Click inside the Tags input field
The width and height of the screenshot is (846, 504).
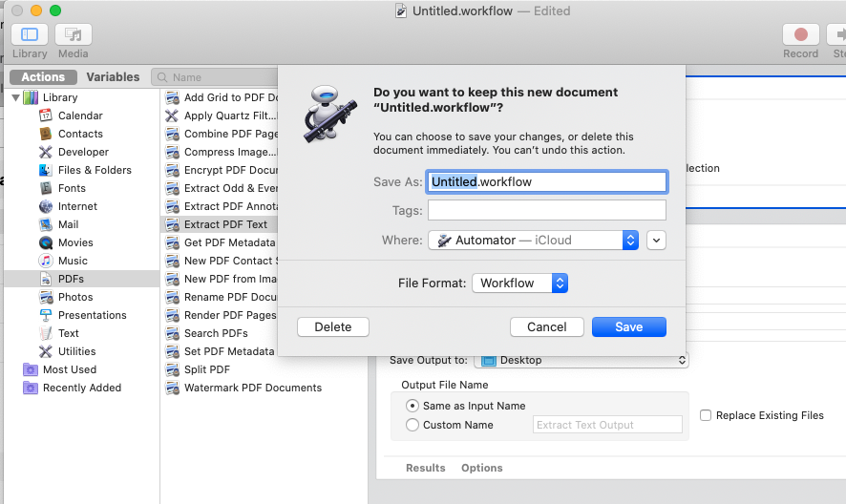(546, 210)
